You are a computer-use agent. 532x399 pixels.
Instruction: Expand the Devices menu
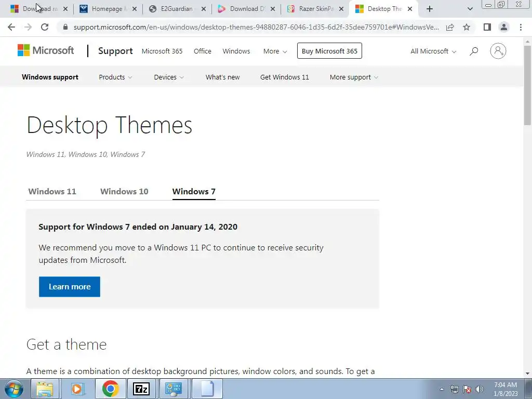[x=169, y=77]
